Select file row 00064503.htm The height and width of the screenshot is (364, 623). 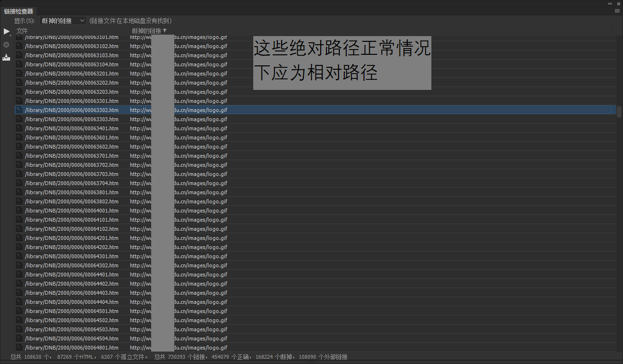point(315,329)
